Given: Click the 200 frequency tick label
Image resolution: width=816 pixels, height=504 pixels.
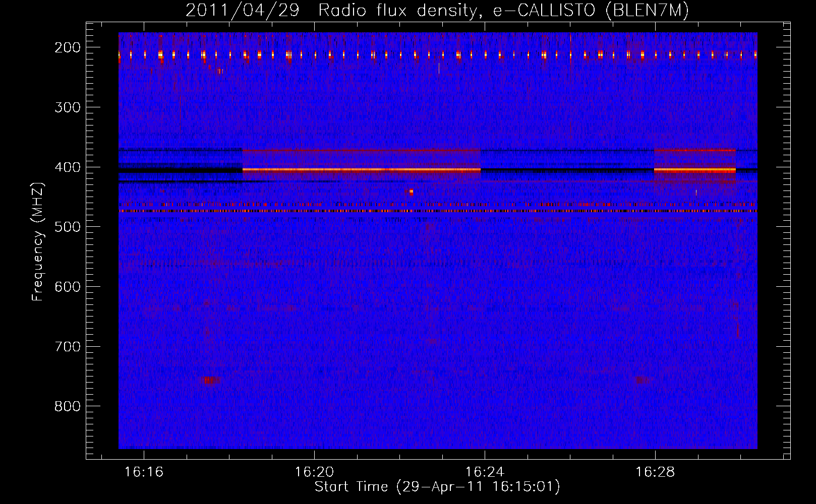Looking at the screenshot, I should tap(67, 47).
